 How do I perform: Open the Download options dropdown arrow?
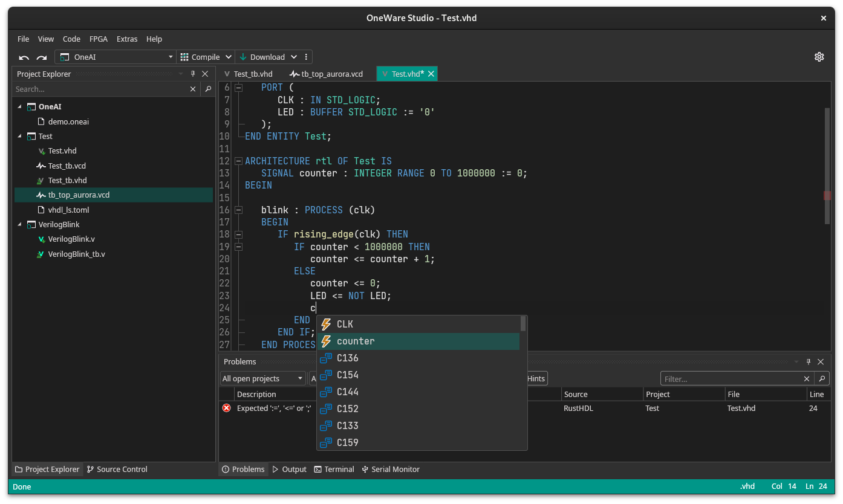click(294, 56)
